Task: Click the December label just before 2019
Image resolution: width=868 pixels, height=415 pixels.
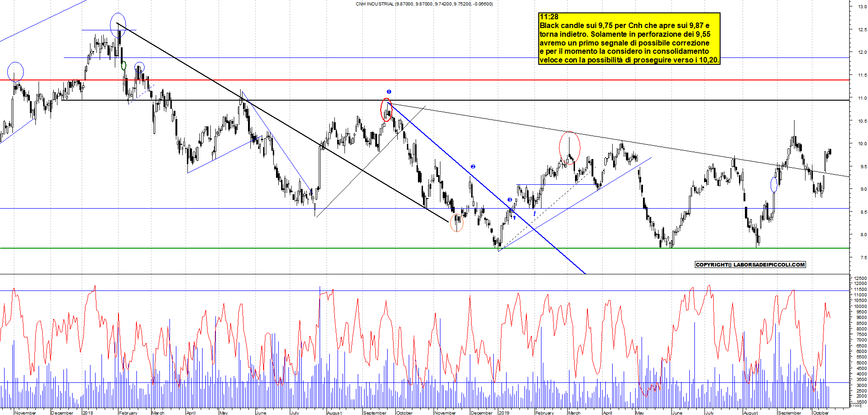Action: [482, 413]
